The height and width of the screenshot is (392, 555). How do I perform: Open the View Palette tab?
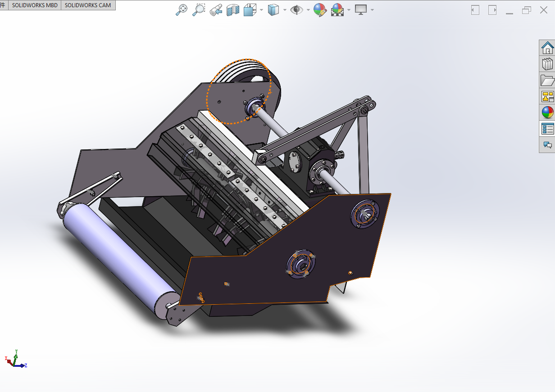tap(547, 96)
